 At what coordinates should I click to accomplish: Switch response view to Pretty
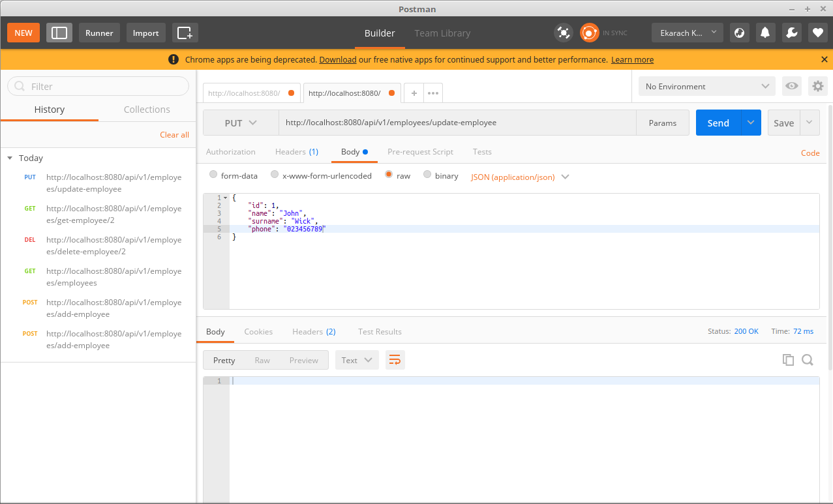[x=224, y=360]
